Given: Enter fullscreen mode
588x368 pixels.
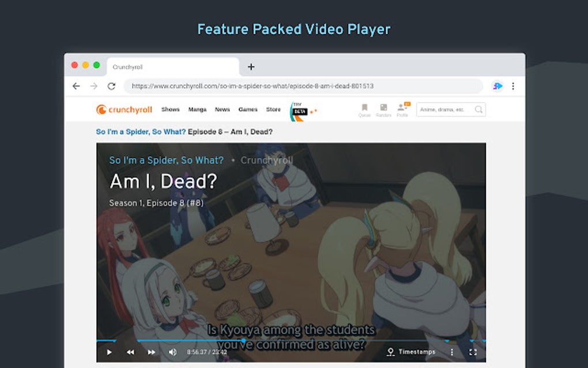Looking at the screenshot, I should (x=473, y=352).
